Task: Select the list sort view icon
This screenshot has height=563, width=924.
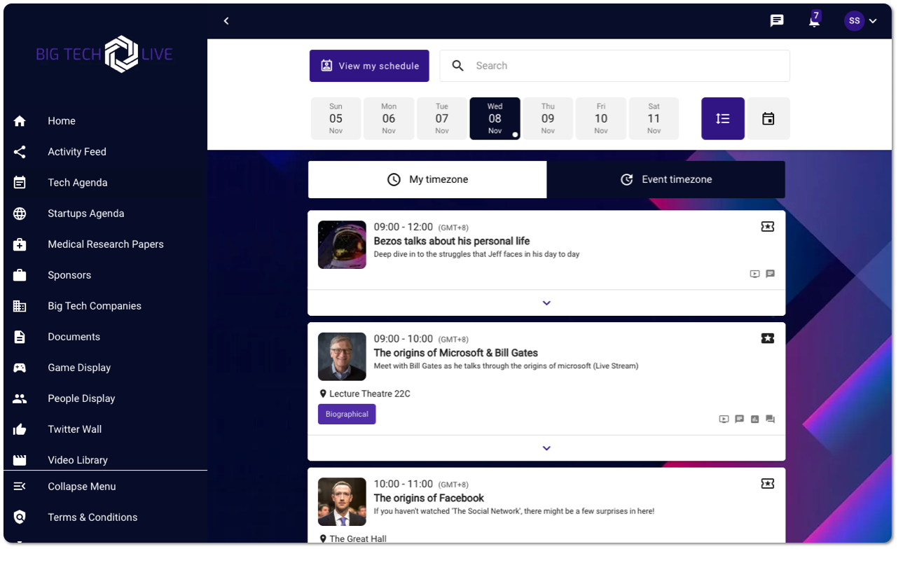Action: [723, 119]
